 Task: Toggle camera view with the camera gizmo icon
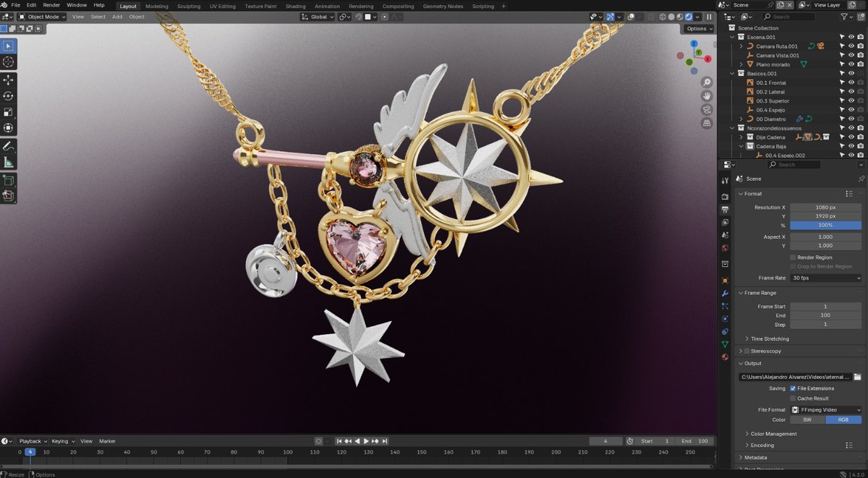[707, 109]
